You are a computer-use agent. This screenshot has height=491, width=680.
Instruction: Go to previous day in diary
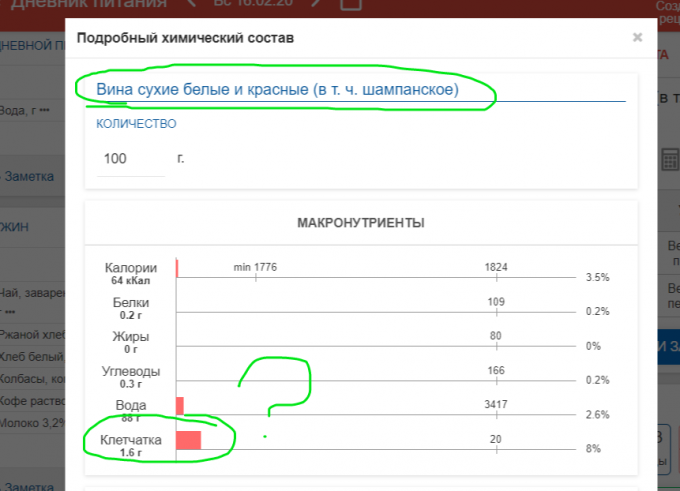(191, 5)
